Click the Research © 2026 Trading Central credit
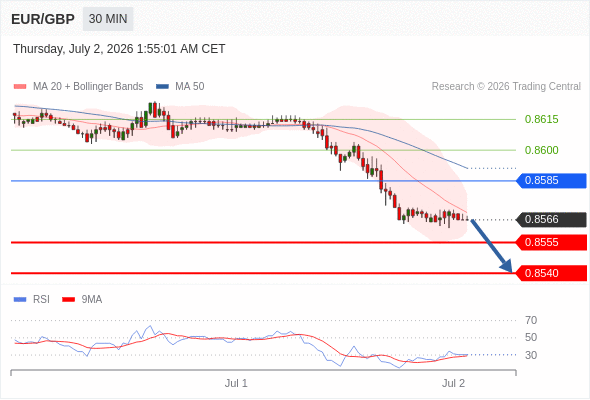590x400 pixels. (x=506, y=87)
